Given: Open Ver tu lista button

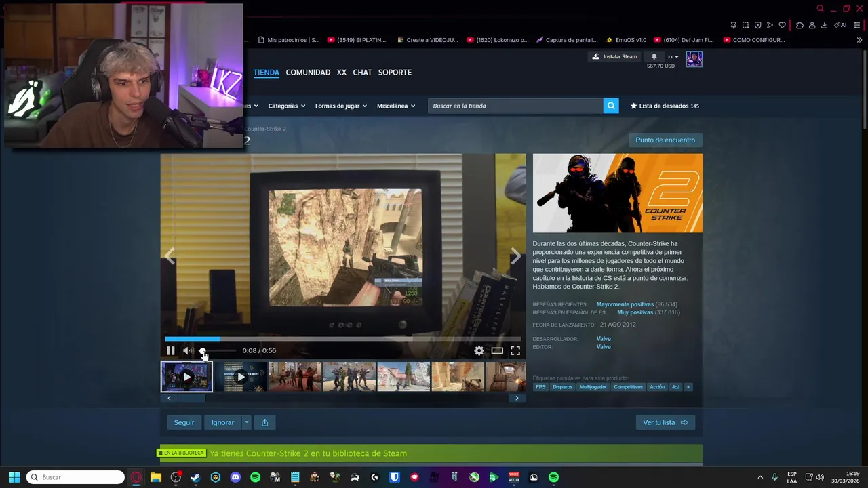Looking at the screenshot, I should pyautogui.click(x=665, y=422).
